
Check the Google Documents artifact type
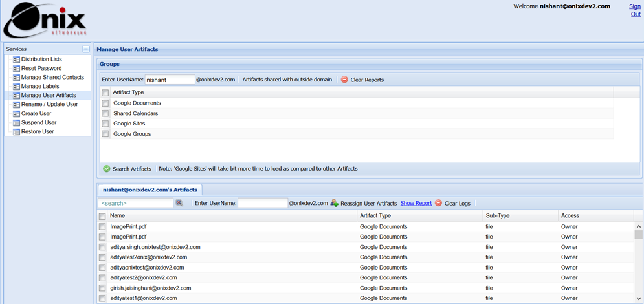pyautogui.click(x=105, y=103)
